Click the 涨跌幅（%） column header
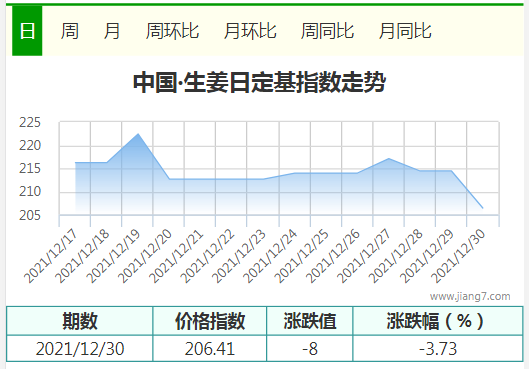 [438, 321]
